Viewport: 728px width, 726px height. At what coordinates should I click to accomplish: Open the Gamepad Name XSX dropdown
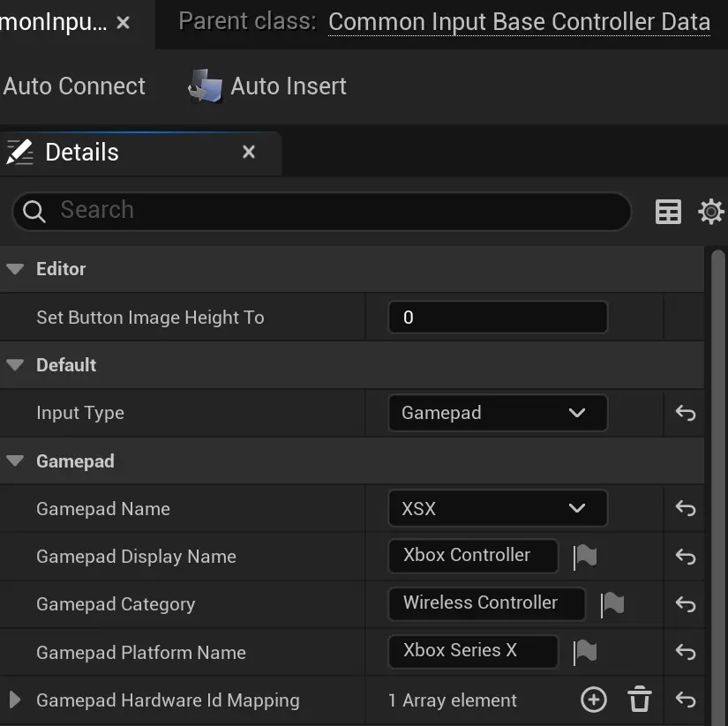click(497, 508)
